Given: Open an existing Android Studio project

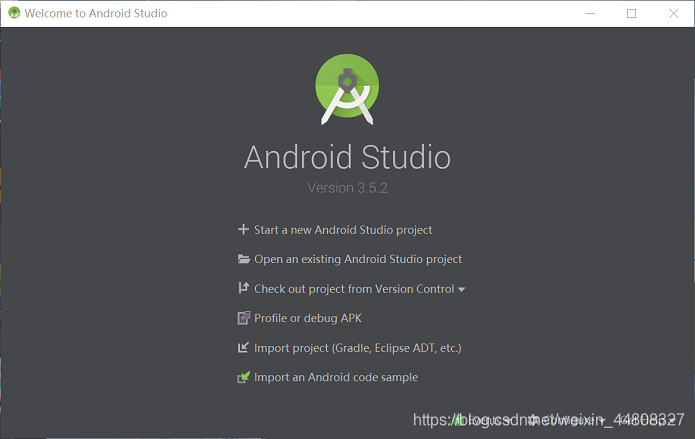Looking at the screenshot, I should tap(358, 259).
